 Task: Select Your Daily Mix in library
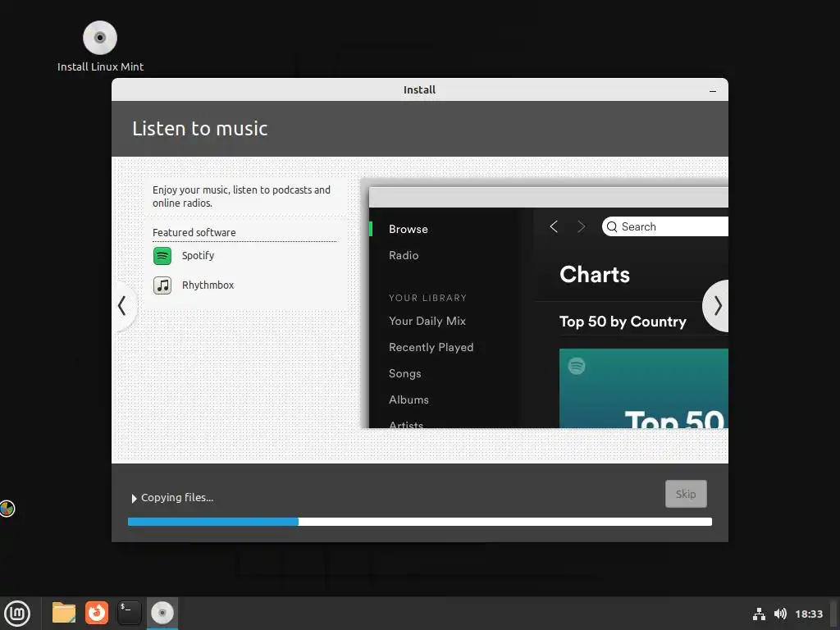[x=427, y=321]
